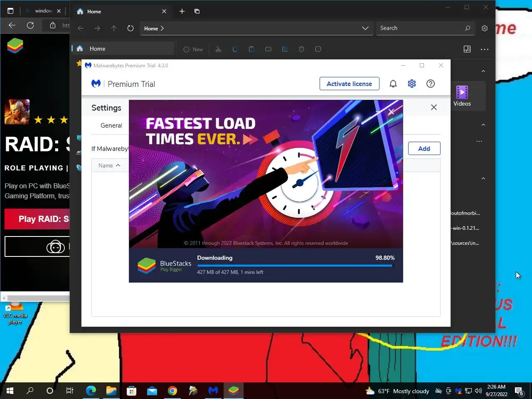This screenshot has width=532, height=399.
Task: Open the layout options icon in Files
Action: (x=467, y=49)
